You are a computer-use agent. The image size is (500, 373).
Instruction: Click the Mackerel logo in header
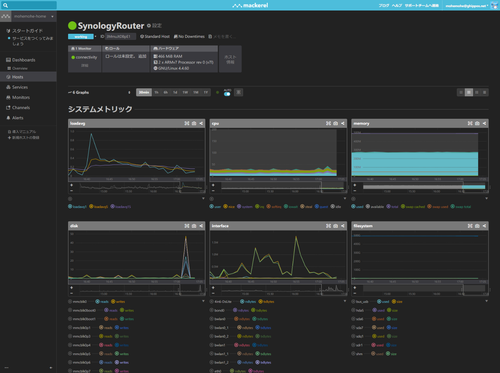(250, 5)
